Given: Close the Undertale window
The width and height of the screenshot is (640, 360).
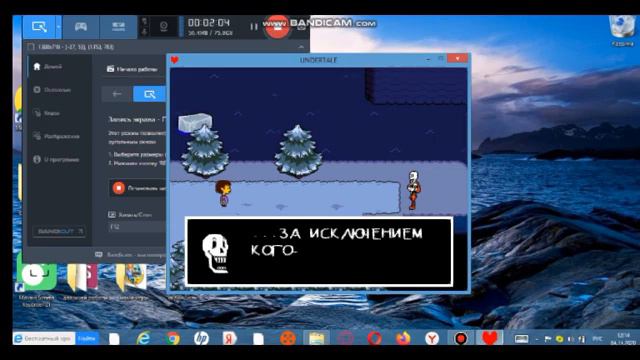Looking at the screenshot, I should 457,59.
